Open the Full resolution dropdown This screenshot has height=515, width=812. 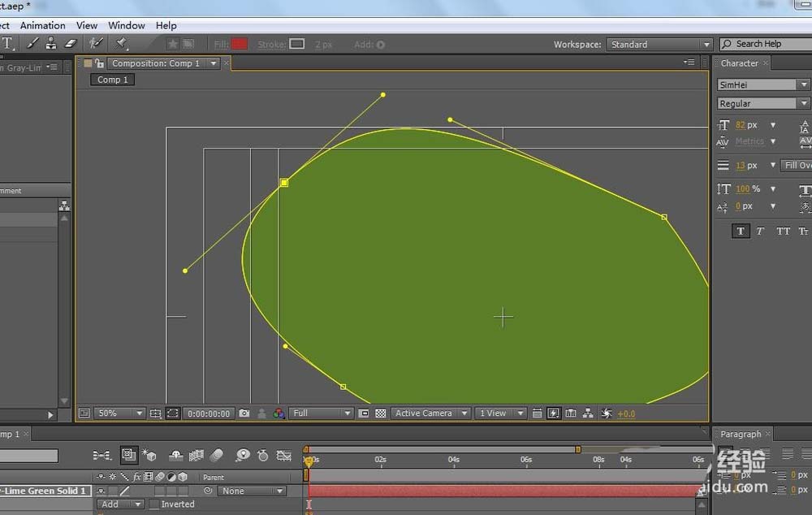pyautogui.click(x=321, y=413)
